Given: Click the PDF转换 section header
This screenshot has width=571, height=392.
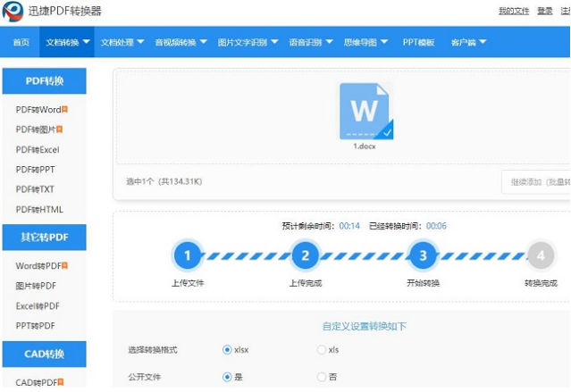Looking at the screenshot, I should (x=45, y=80).
